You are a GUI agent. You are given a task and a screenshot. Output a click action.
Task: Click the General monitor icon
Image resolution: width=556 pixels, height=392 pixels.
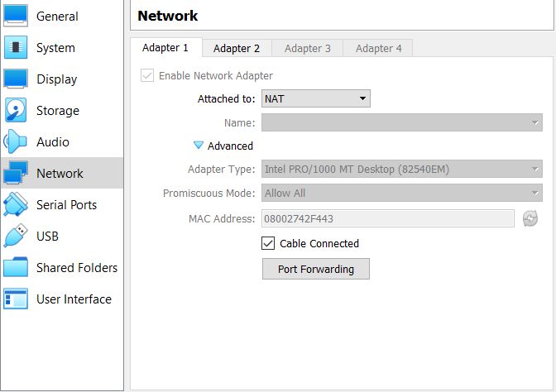click(x=15, y=16)
